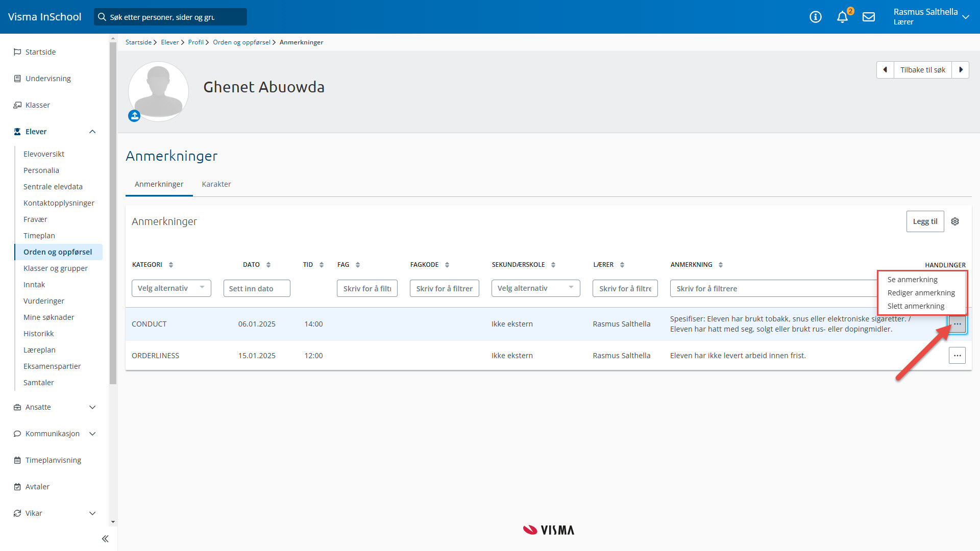The width and height of the screenshot is (980, 551).
Task: Go to next student arrow
Action: pos(961,70)
